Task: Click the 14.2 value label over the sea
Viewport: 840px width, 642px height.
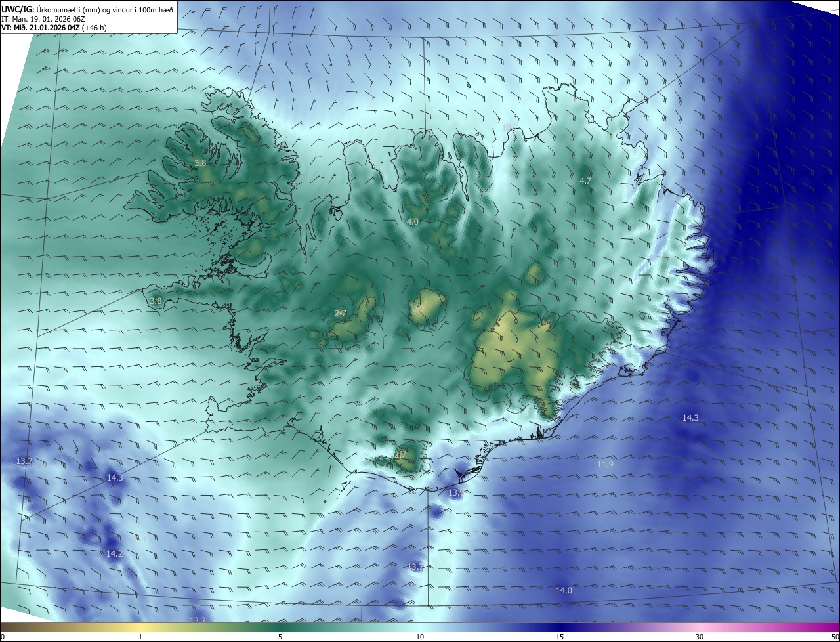Action: click(114, 554)
